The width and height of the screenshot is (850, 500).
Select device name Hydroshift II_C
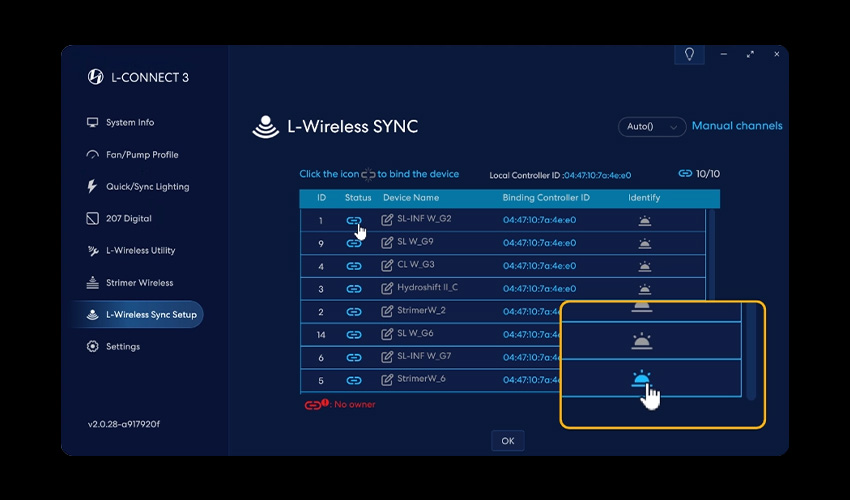[x=427, y=287]
